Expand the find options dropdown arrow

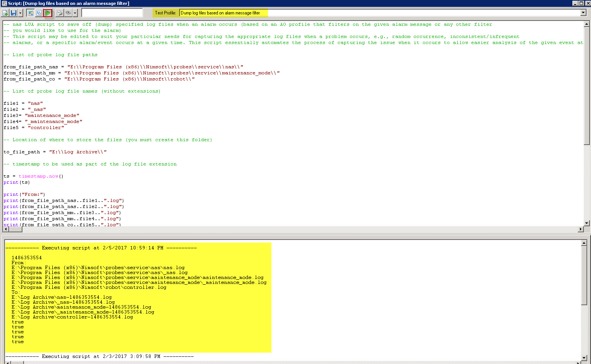75,13
